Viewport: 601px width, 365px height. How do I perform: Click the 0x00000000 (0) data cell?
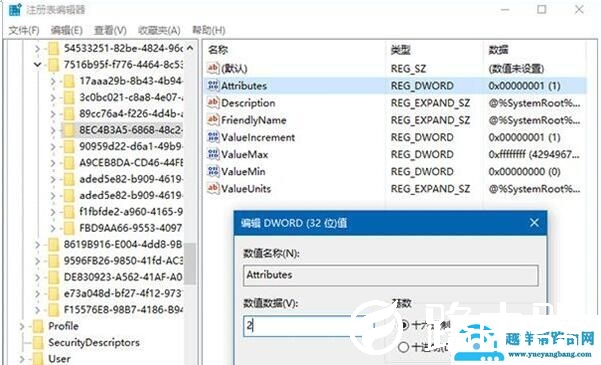[524, 171]
